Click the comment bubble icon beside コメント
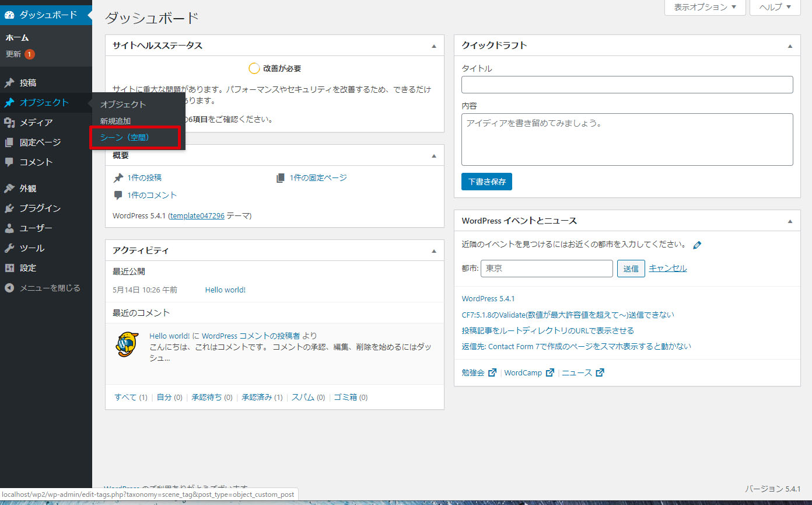This screenshot has height=505, width=812. click(9, 162)
